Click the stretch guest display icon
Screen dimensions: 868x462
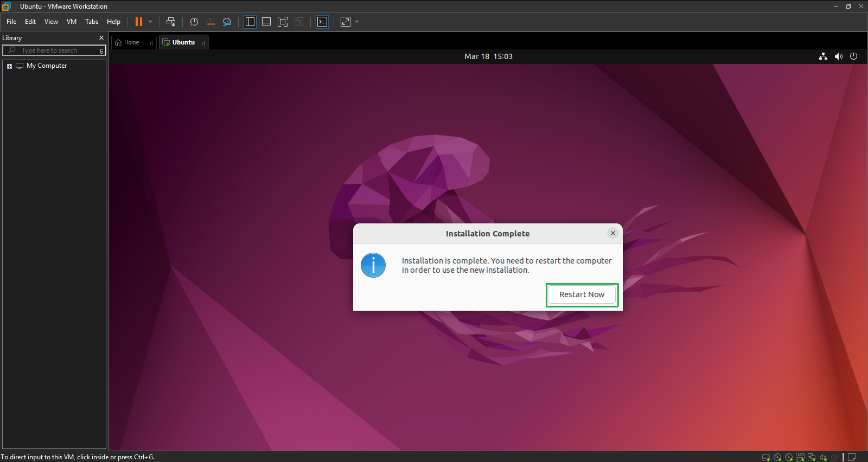pyautogui.click(x=346, y=22)
